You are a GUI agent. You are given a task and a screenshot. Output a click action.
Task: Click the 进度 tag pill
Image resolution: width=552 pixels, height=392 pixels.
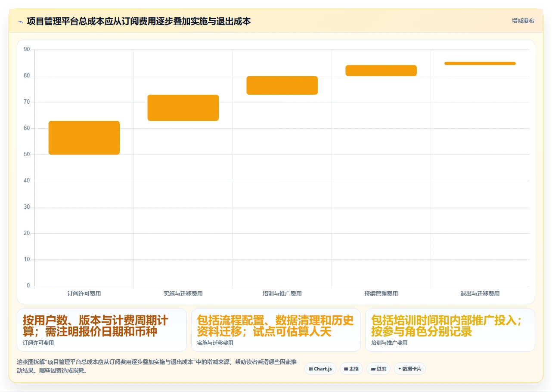pos(378,369)
